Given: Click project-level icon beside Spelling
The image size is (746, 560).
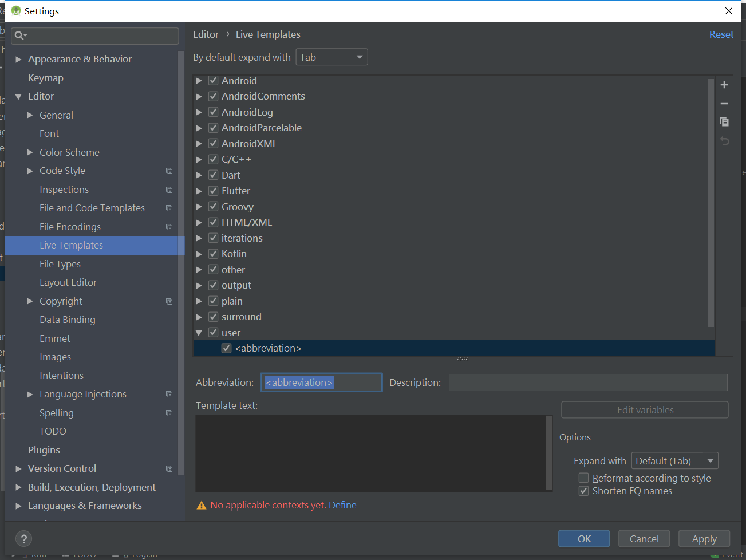Looking at the screenshot, I should click(169, 413).
